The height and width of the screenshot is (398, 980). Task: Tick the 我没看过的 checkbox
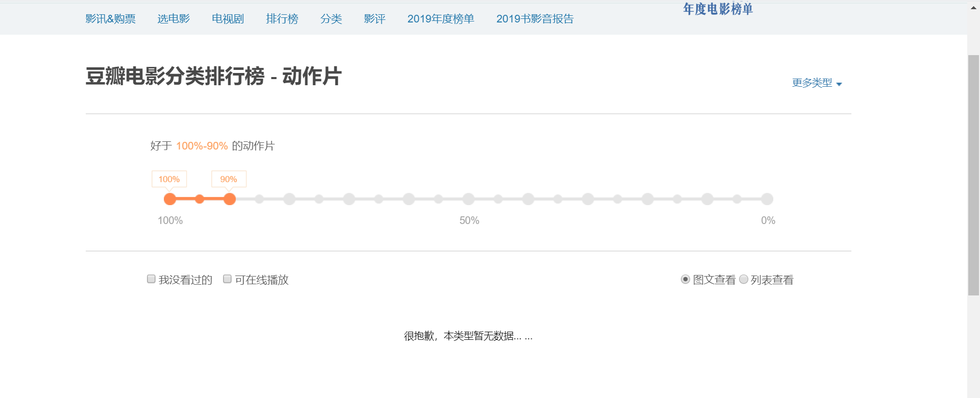click(x=151, y=279)
